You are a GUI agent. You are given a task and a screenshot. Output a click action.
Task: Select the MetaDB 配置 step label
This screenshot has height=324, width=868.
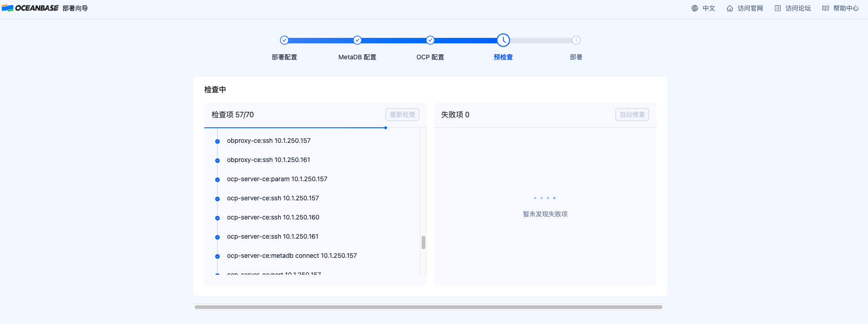coord(357,57)
